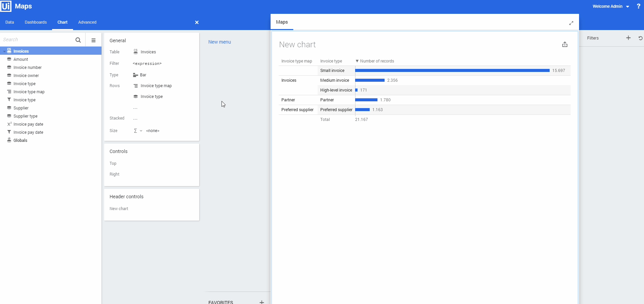This screenshot has width=644, height=304.
Task: Click the search magnifier icon
Action: pos(78,40)
